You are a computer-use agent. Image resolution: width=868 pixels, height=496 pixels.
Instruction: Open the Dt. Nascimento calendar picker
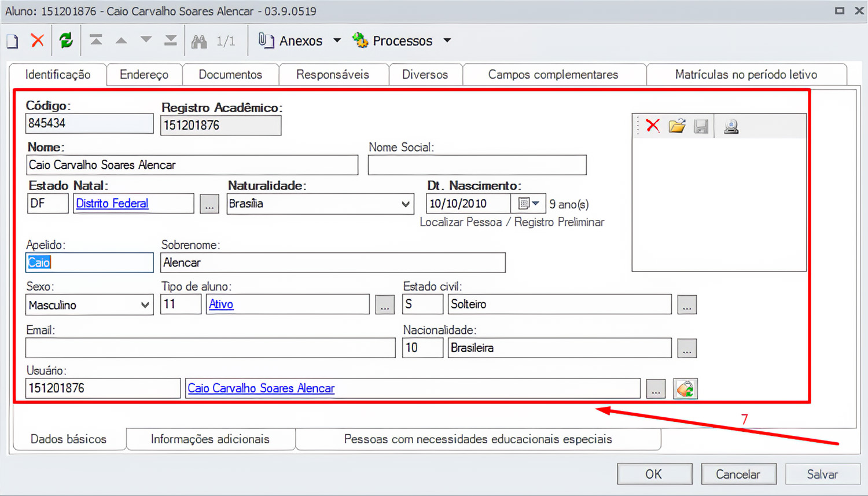(x=529, y=204)
